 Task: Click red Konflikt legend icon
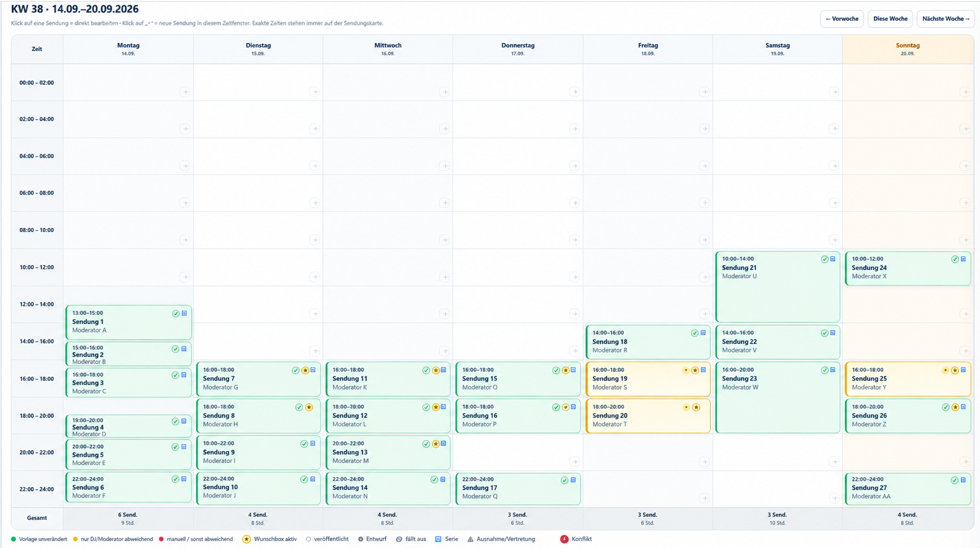[564, 539]
